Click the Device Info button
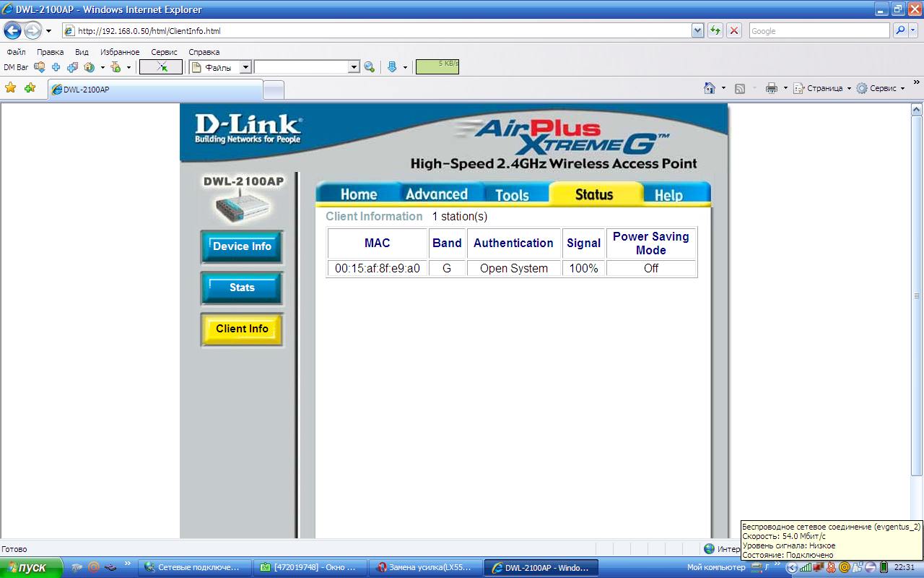 click(242, 247)
